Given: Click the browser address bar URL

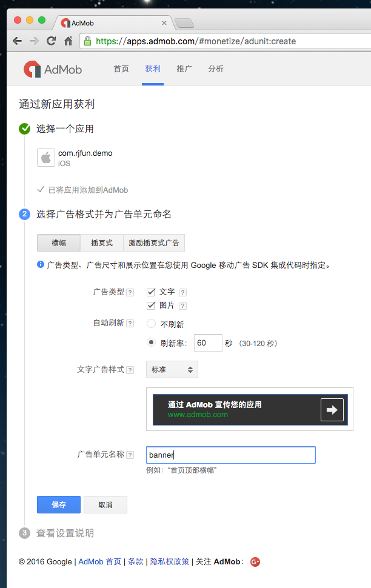Looking at the screenshot, I should coord(196,41).
